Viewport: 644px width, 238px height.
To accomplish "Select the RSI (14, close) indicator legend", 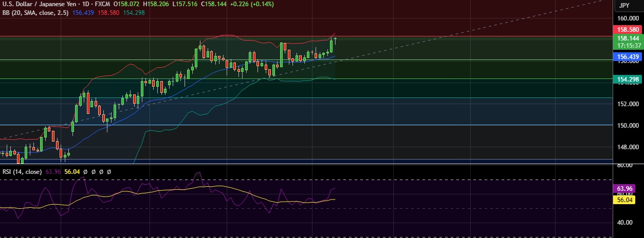I will pyautogui.click(x=22, y=172).
